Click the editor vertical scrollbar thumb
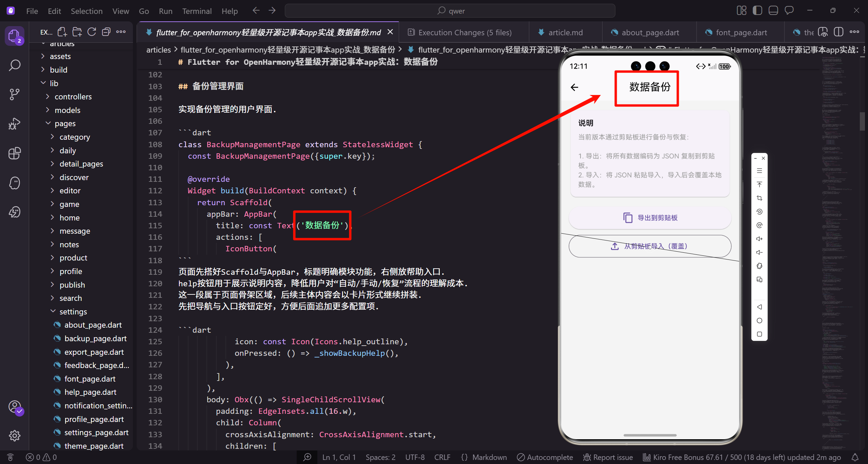The image size is (868, 464). point(863,121)
